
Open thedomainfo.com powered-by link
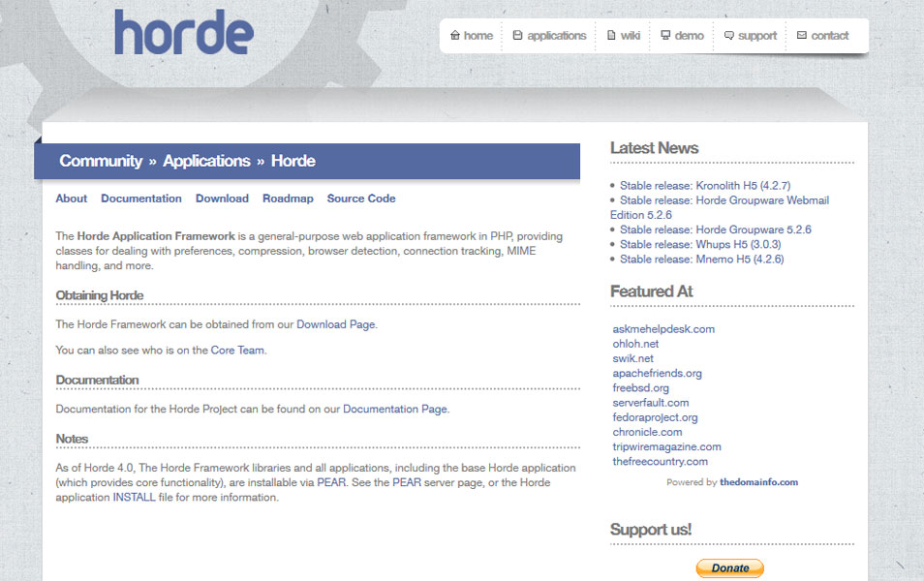(758, 482)
